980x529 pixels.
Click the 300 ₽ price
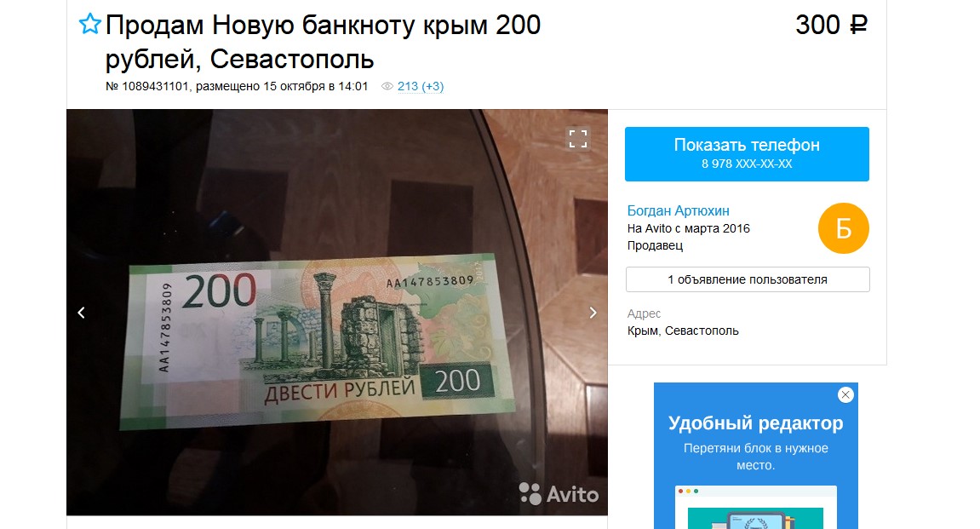tap(831, 25)
